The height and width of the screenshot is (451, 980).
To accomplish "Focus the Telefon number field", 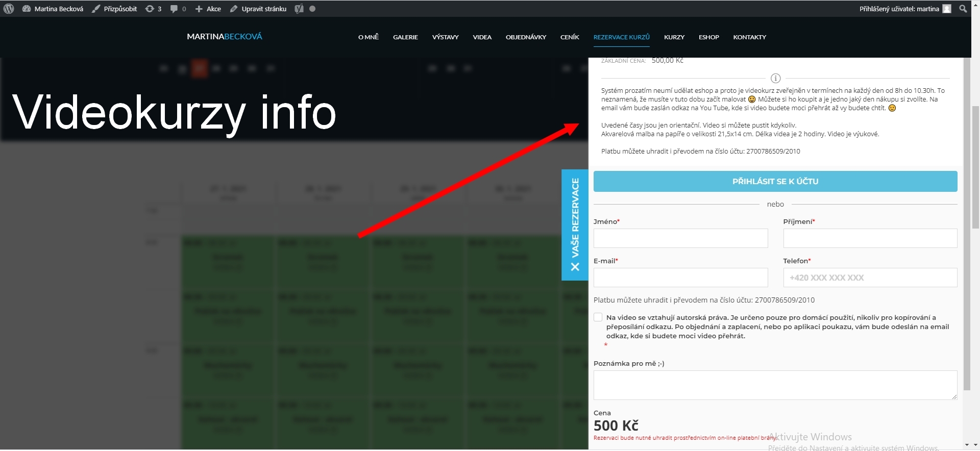I will pos(870,278).
